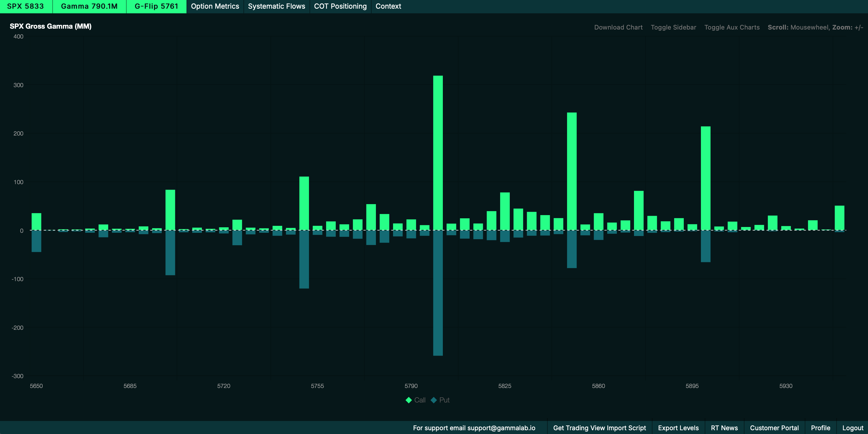This screenshot has width=868, height=434.
Task: Click the tallest call gamma bar
Action: (438, 152)
